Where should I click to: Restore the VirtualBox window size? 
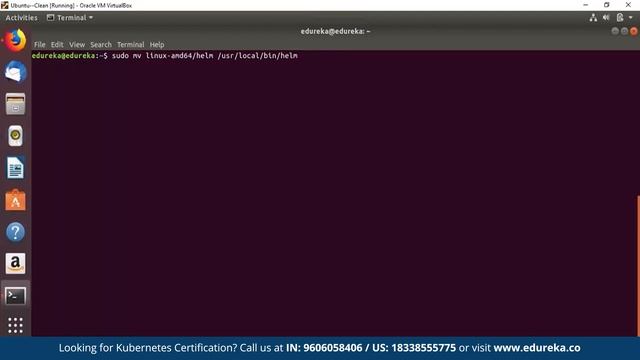pos(607,5)
